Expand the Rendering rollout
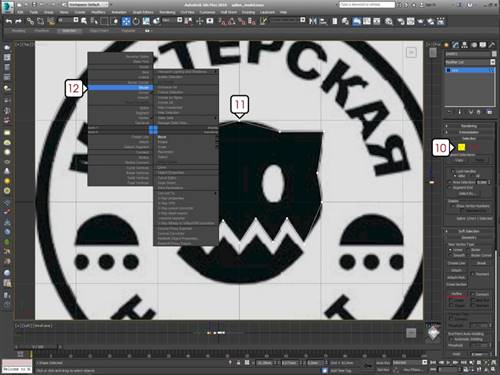Image resolution: width=500 pixels, height=375 pixels. point(469,126)
